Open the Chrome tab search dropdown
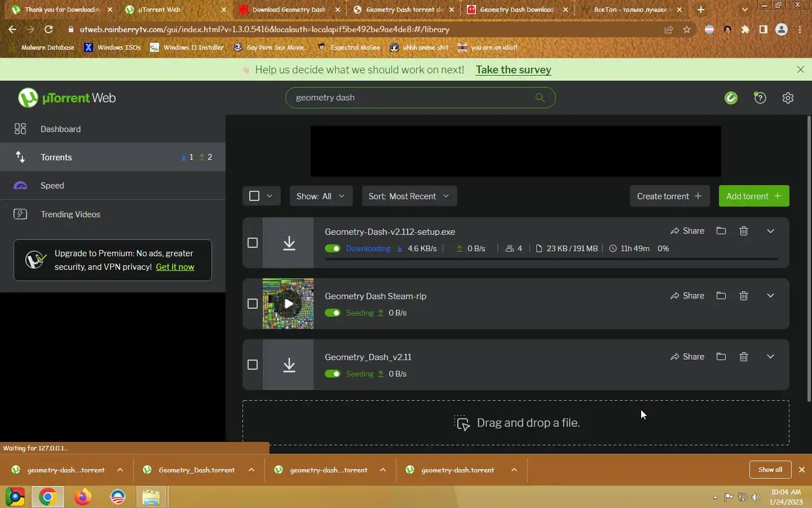 pos(745,10)
